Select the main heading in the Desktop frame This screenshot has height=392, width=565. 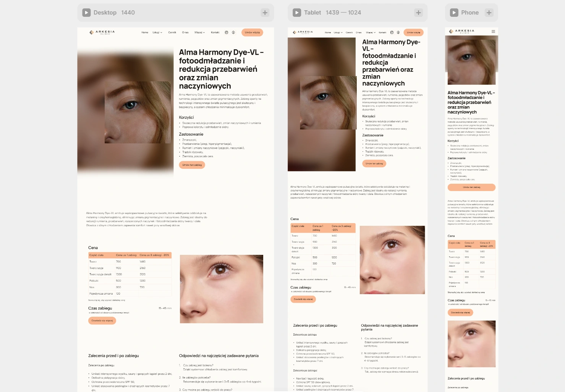coord(222,69)
